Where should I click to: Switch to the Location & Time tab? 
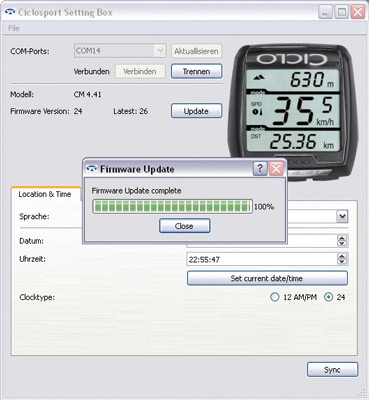coord(45,194)
